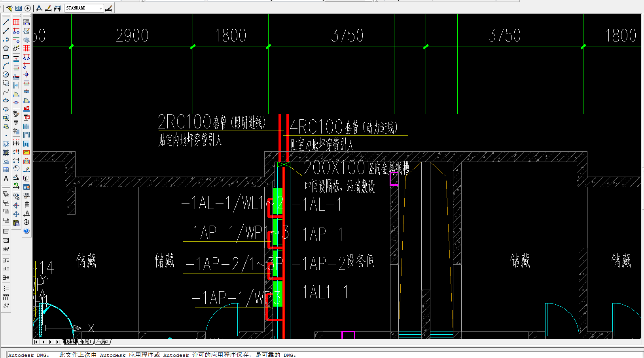Select the Circle draw tool
The width and height of the screenshot is (644, 358).
tap(6, 74)
